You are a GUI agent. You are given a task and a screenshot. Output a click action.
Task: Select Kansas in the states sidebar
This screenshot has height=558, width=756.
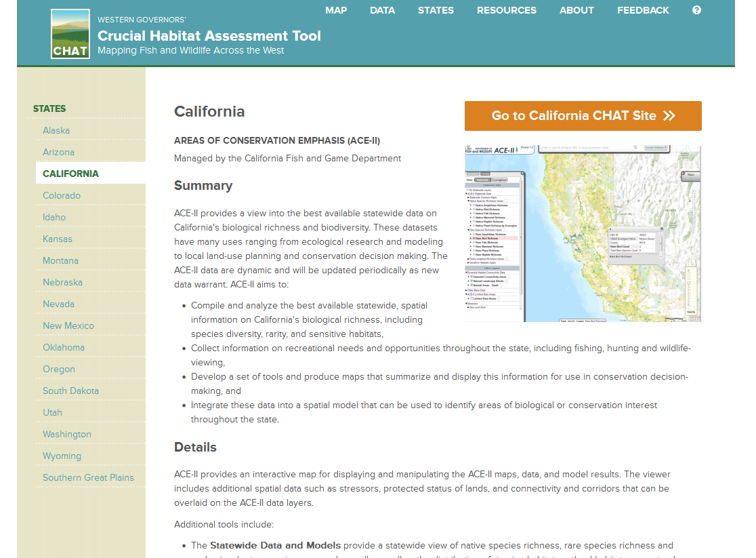point(58,239)
